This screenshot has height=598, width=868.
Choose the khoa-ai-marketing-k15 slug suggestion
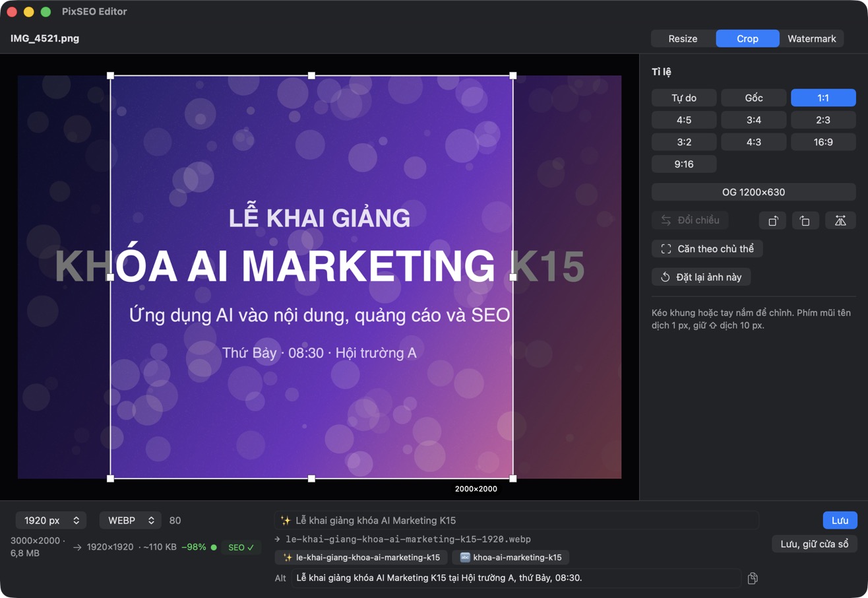coord(511,558)
